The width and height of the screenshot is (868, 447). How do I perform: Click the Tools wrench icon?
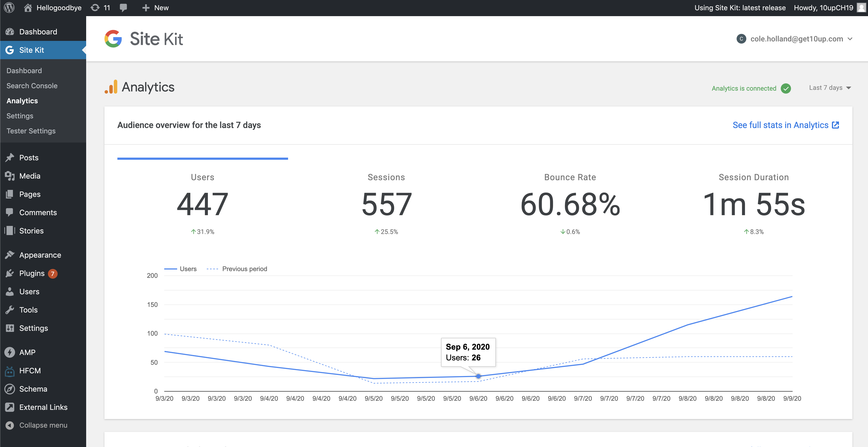point(10,310)
